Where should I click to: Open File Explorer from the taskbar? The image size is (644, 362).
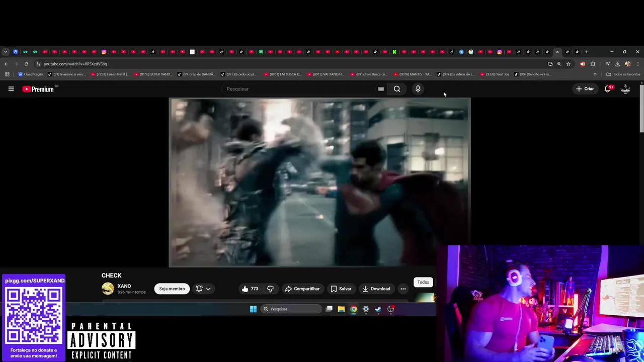point(341,309)
